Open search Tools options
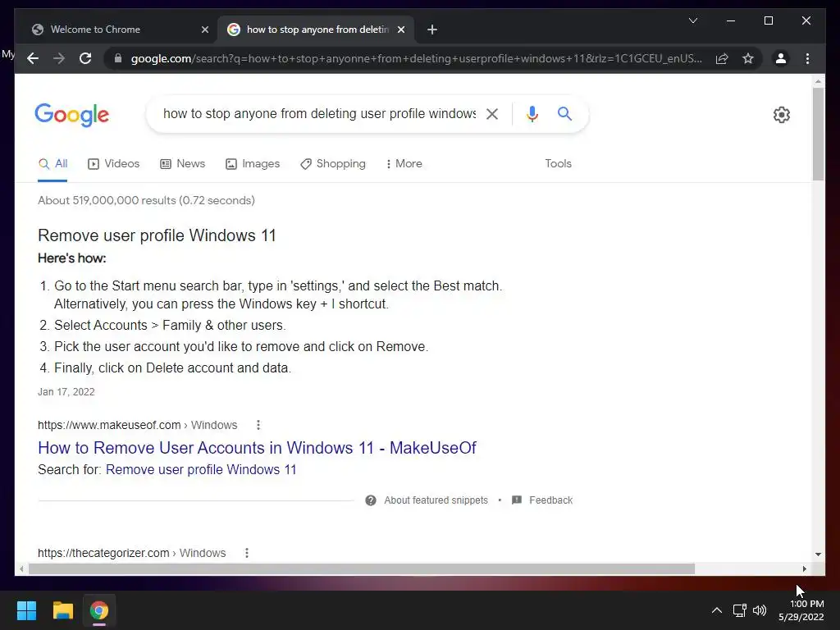This screenshot has width=840, height=630. [558, 164]
